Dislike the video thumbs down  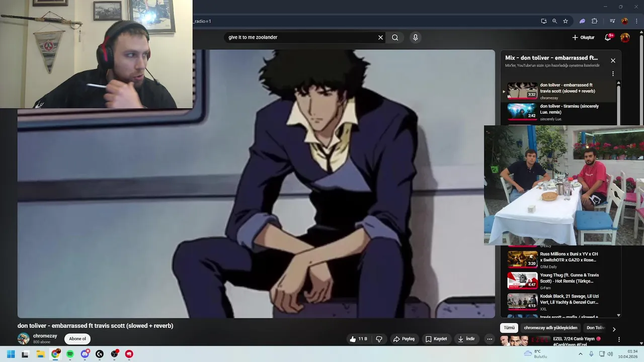tap(379, 339)
